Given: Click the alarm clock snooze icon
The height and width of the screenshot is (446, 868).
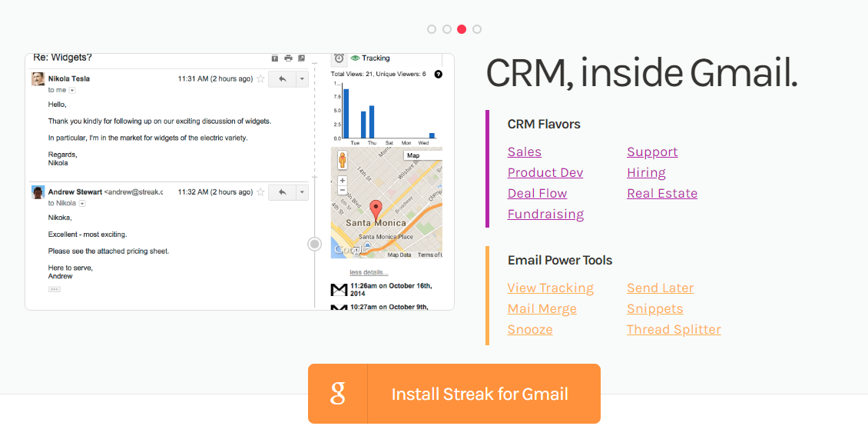Looking at the screenshot, I should pos(340,58).
